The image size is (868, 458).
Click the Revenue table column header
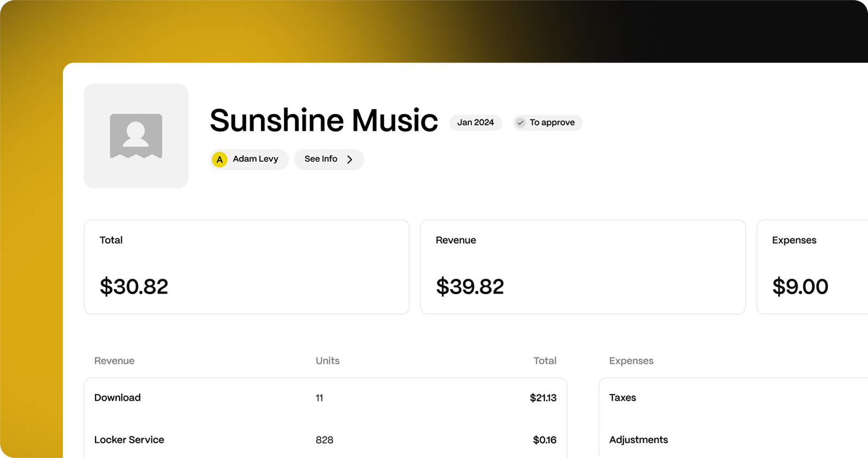click(114, 361)
